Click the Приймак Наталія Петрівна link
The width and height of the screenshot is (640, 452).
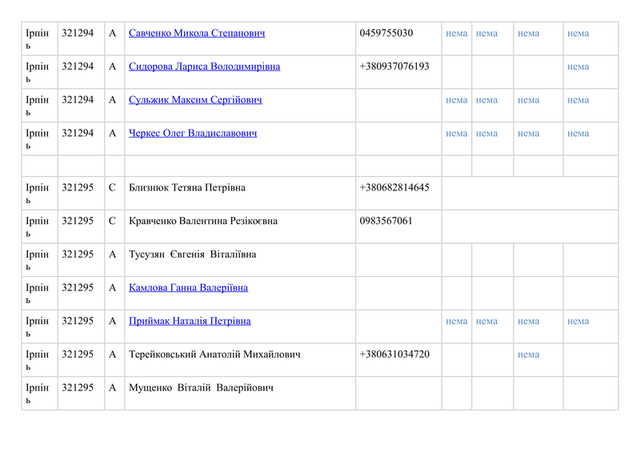point(190,321)
